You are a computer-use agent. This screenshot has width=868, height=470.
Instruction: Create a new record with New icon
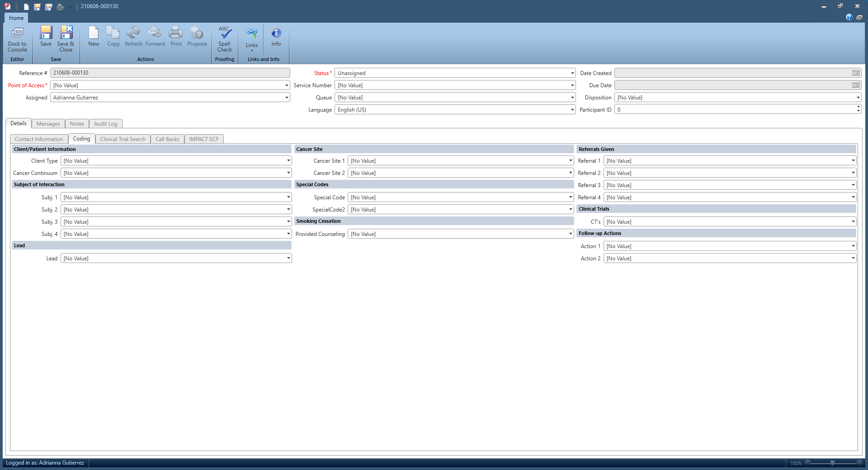point(94,33)
